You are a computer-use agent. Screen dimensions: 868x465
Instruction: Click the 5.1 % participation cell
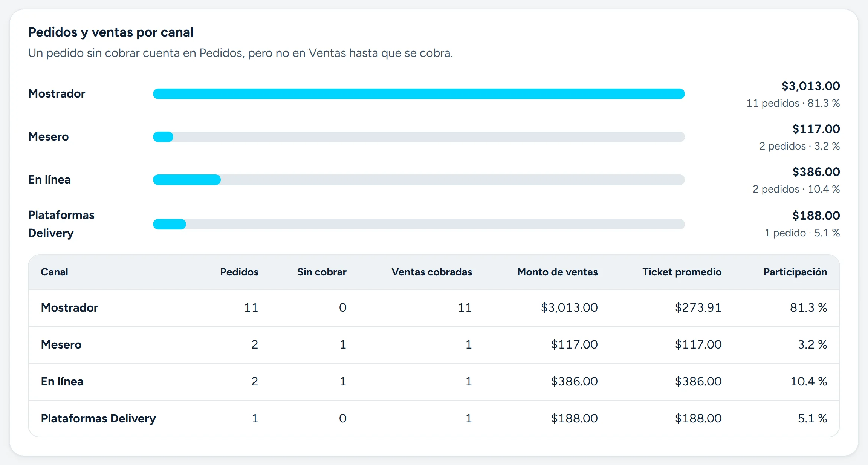(813, 419)
